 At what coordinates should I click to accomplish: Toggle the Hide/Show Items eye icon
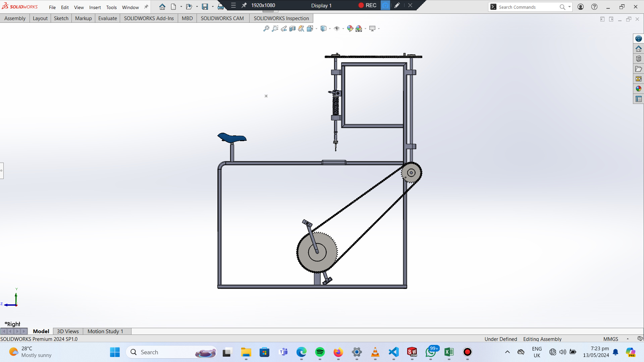337,28
